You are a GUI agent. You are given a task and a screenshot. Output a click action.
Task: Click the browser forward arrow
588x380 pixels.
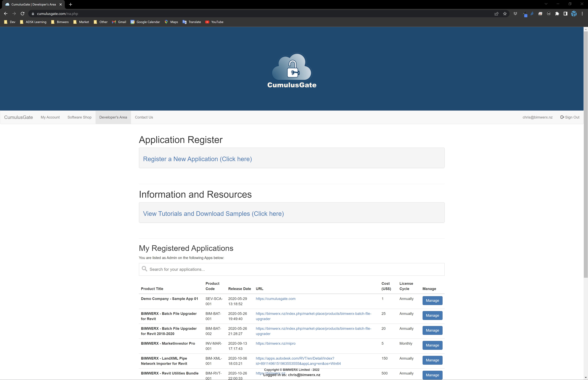(14, 14)
